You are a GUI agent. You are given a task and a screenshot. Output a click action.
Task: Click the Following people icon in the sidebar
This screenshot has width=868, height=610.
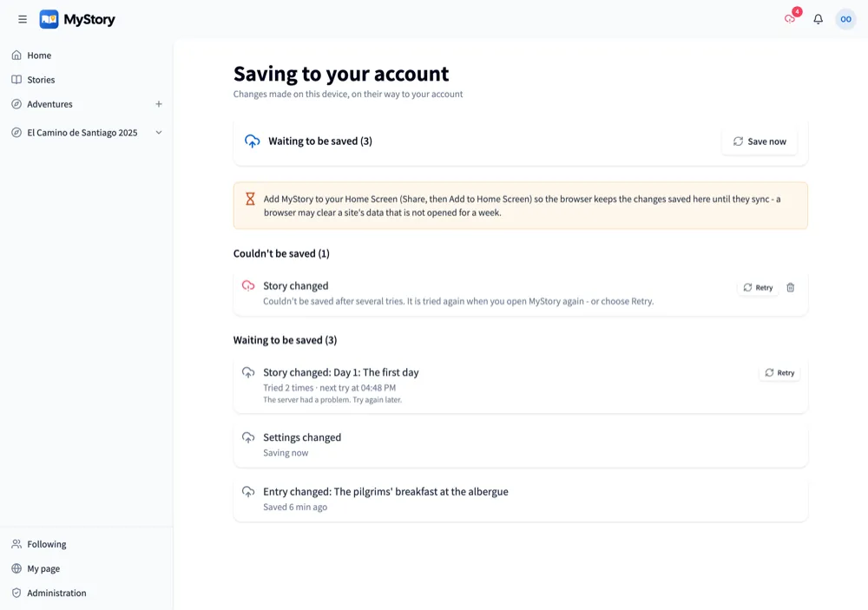[x=16, y=544]
